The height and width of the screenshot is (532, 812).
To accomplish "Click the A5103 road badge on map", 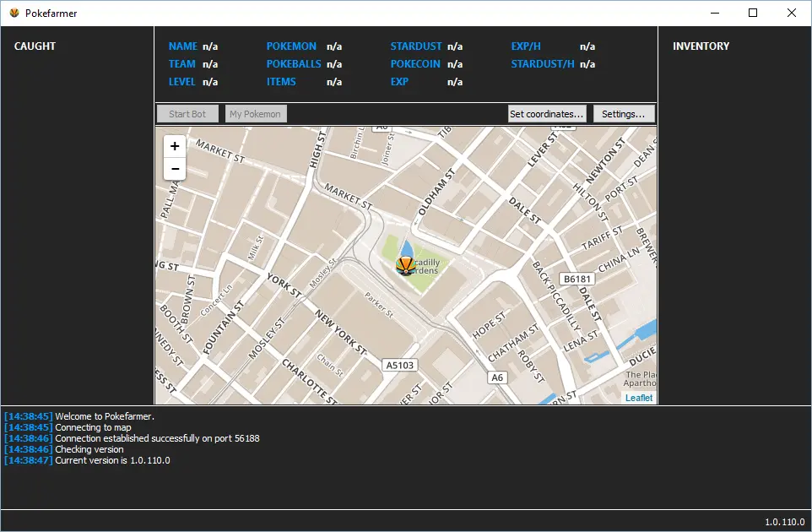I will click(400, 365).
